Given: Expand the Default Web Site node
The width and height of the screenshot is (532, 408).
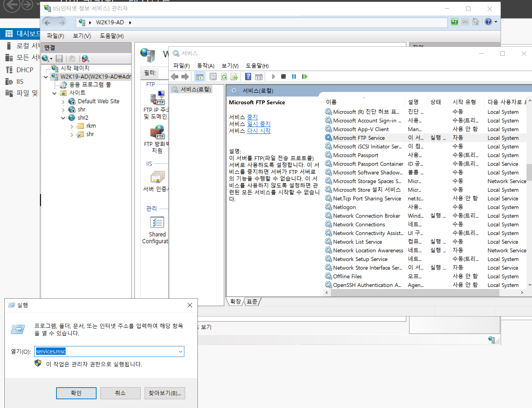Looking at the screenshot, I should coord(63,102).
